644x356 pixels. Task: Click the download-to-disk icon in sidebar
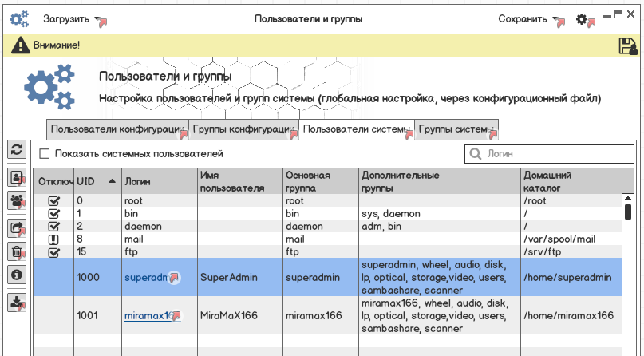(17, 303)
